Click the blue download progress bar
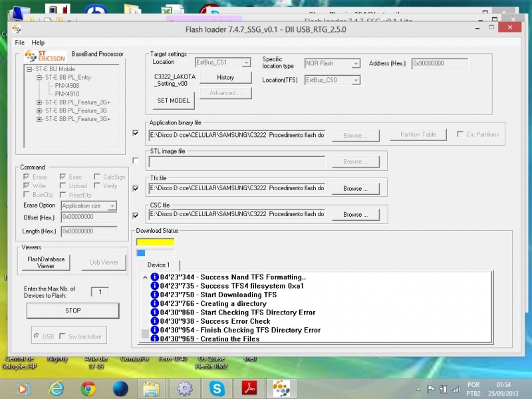Image resolution: width=532 pixels, height=399 pixels. tap(156, 253)
